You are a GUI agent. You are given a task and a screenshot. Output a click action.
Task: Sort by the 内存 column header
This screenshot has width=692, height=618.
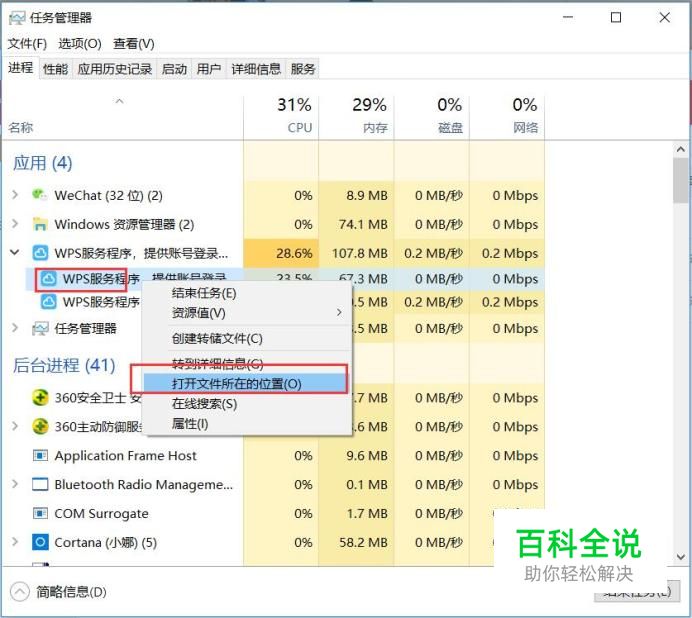pyautogui.click(x=356, y=117)
